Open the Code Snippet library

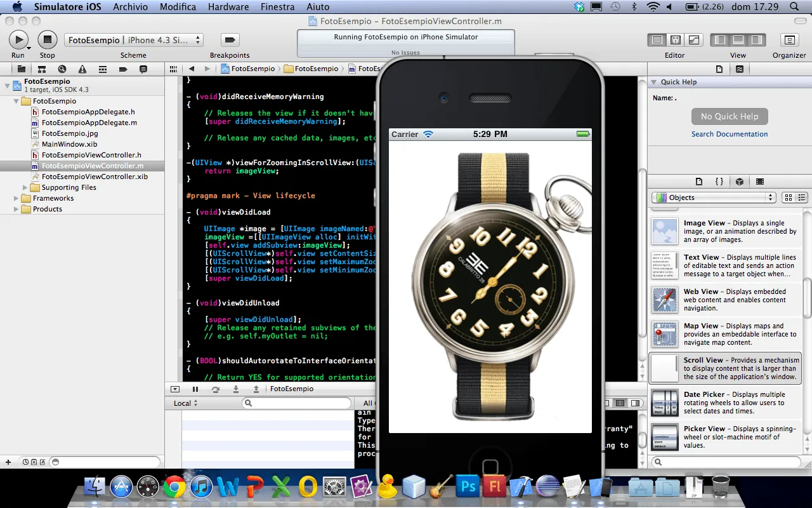[x=719, y=182]
